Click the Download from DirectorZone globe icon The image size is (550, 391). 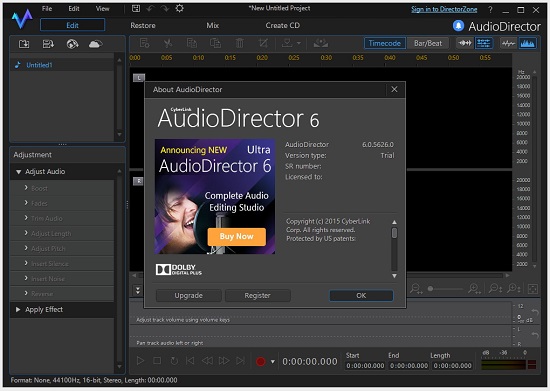pyautogui.click(x=72, y=44)
